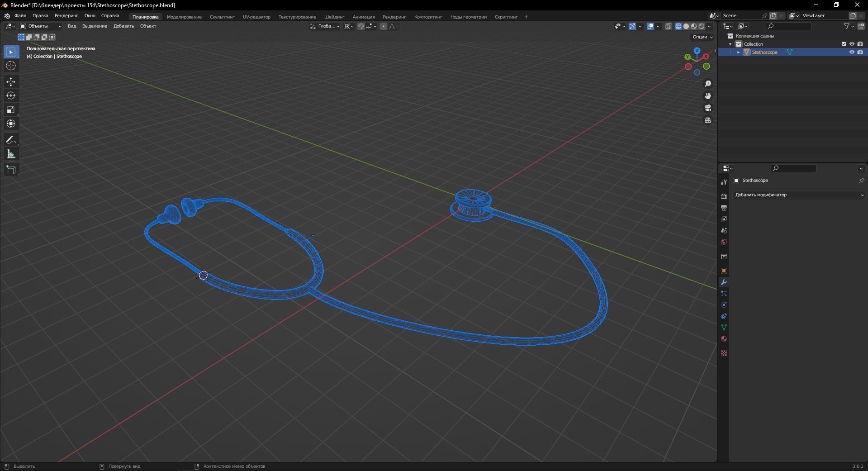Viewport: 868px width, 471px height.
Task: Click the Blender logo menu icon
Action: 7,16
